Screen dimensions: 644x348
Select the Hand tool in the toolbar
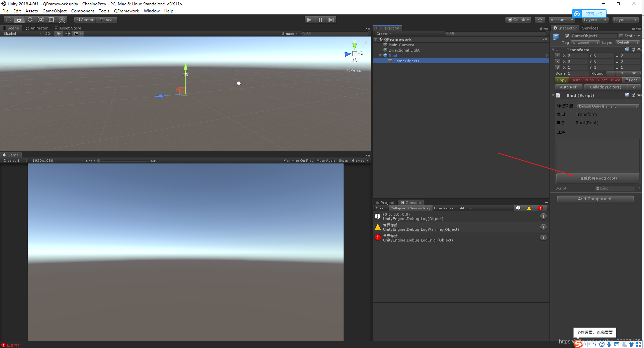tap(8, 19)
